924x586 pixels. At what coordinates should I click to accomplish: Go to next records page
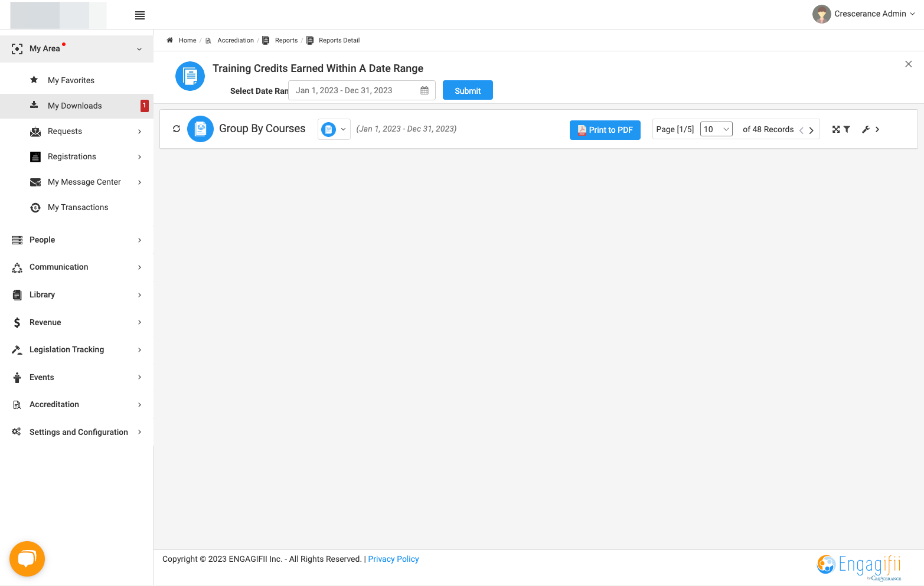click(811, 130)
